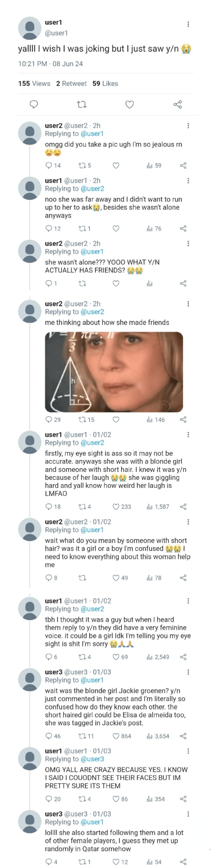Image resolution: width=211 pixels, height=868 pixels.
Task: Open more options on math meme tweet
Action: click(x=188, y=303)
